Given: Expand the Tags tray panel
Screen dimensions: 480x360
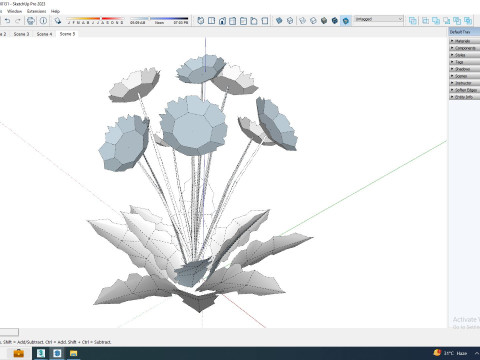Looking at the screenshot, I should [465, 62].
